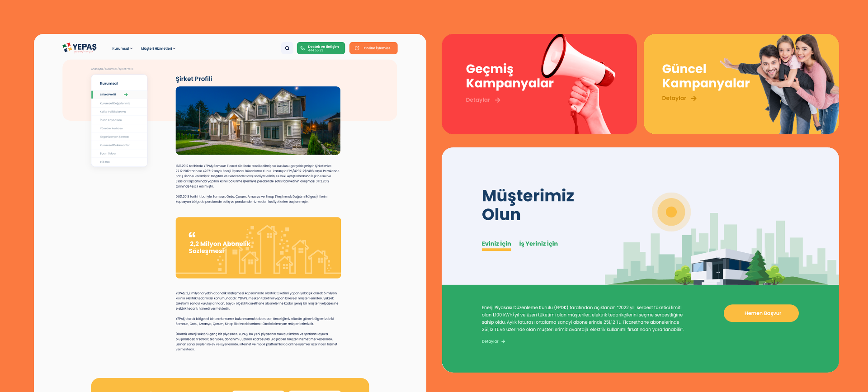Click the arrow next to Geçmiş Kampanyalar Detaylar
868x392 pixels.
498,100
